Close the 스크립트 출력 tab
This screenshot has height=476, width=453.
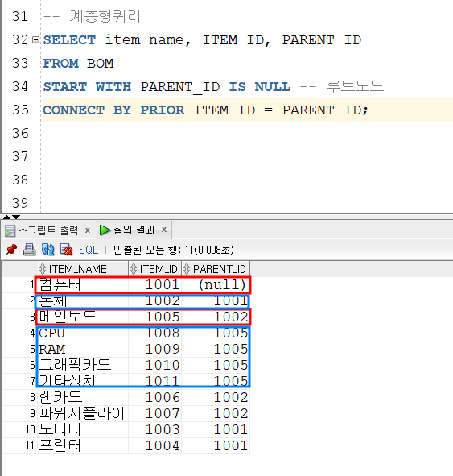tap(88, 230)
